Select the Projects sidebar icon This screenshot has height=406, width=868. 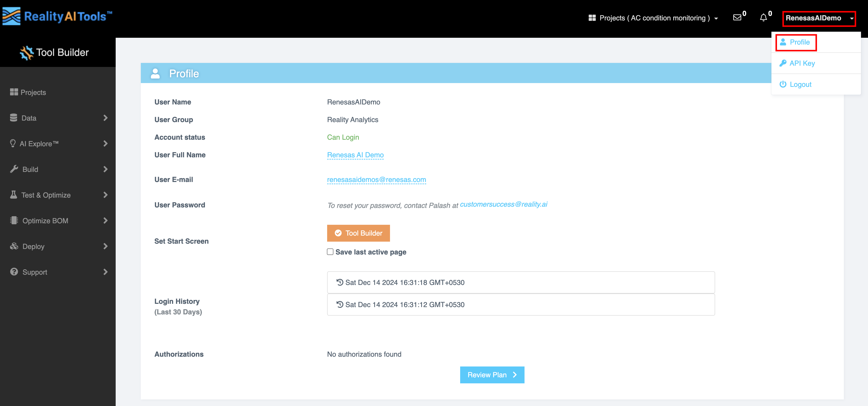click(x=14, y=92)
